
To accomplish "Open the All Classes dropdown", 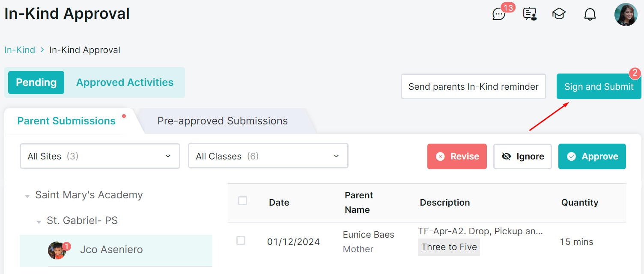I will pyautogui.click(x=268, y=156).
